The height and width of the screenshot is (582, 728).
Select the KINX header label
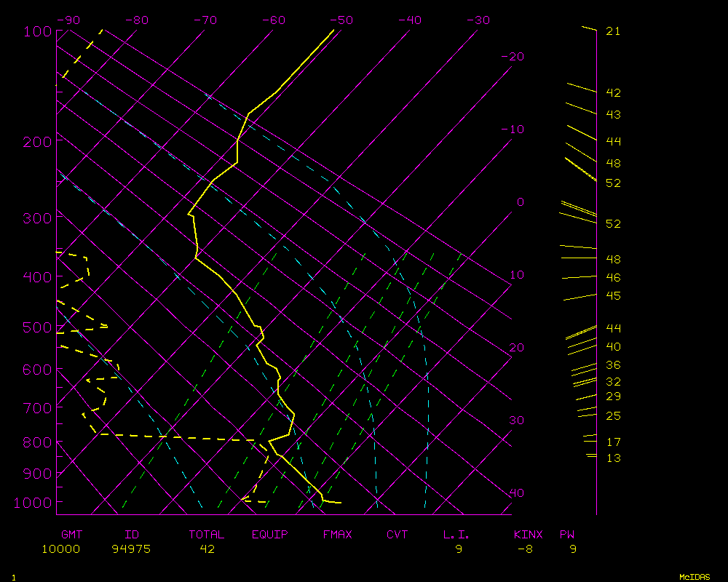click(x=528, y=535)
